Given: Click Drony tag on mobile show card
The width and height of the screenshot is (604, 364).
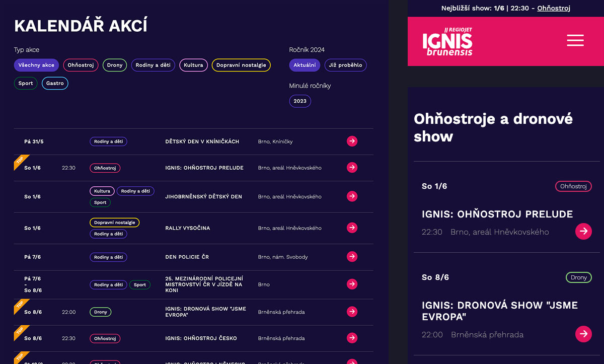Looking at the screenshot, I should (x=578, y=277).
